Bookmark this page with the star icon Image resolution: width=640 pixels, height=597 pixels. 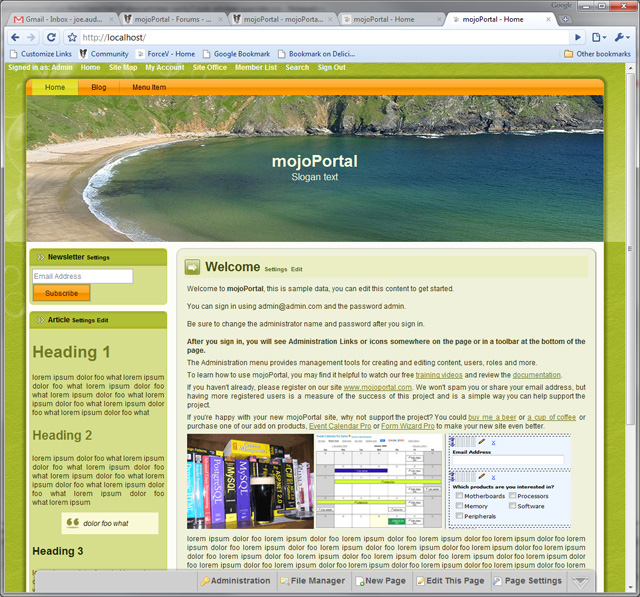73,37
